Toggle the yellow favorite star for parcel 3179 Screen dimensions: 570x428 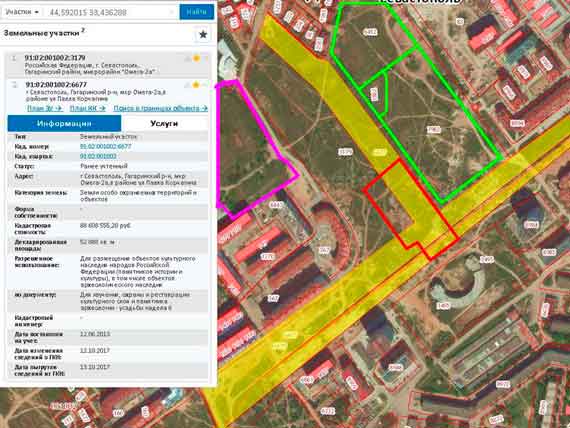[197, 58]
